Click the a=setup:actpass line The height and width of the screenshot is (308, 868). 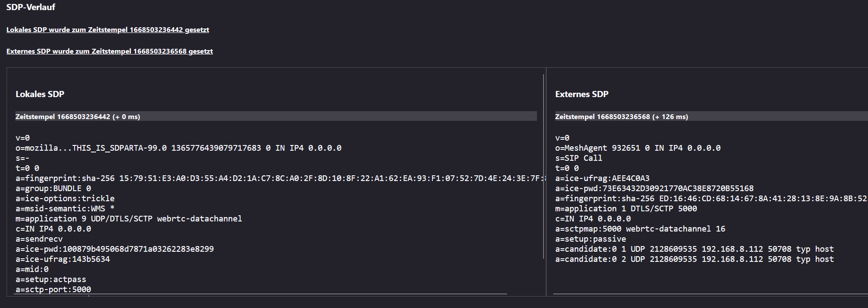click(x=51, y=279)
